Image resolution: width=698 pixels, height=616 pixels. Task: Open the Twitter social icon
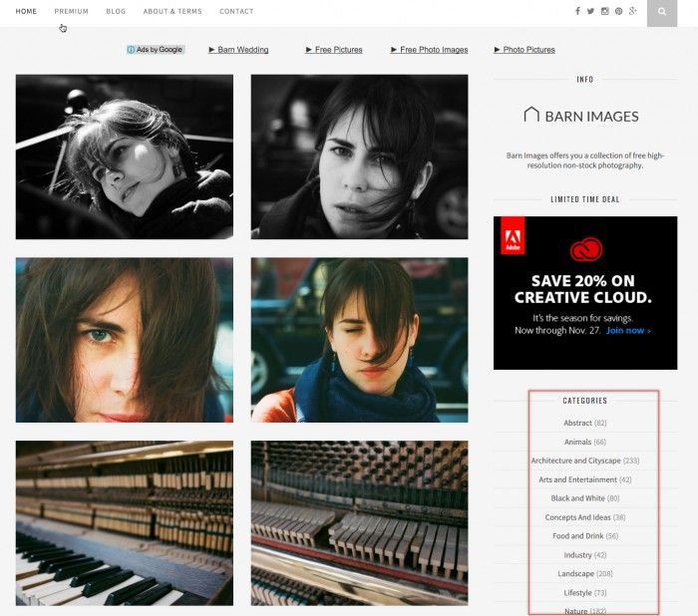tap(590, 11)
